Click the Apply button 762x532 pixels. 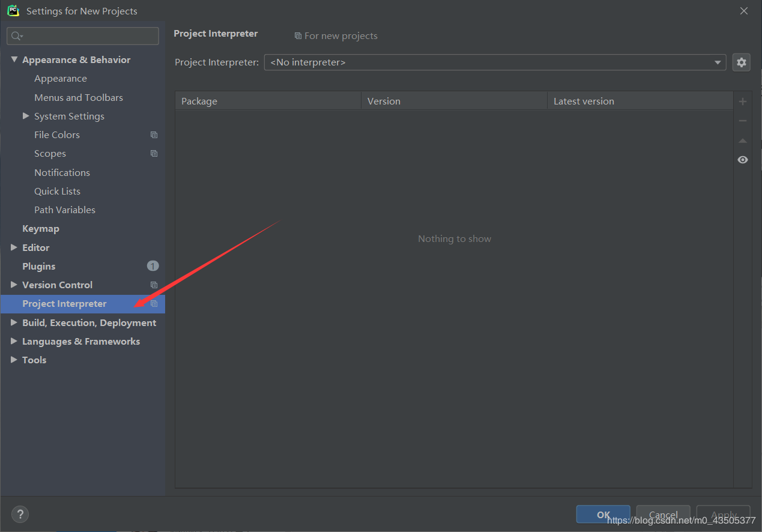(x=724, y=515)
